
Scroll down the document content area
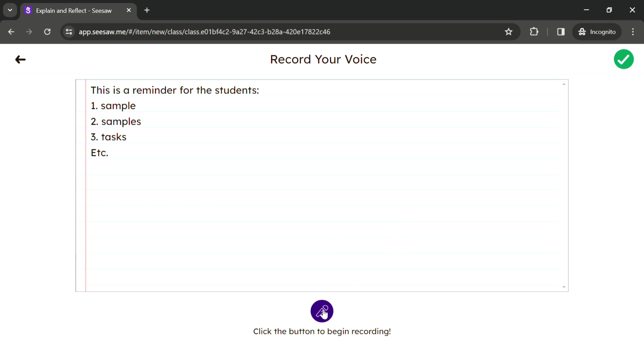click(x=564, y=287)
